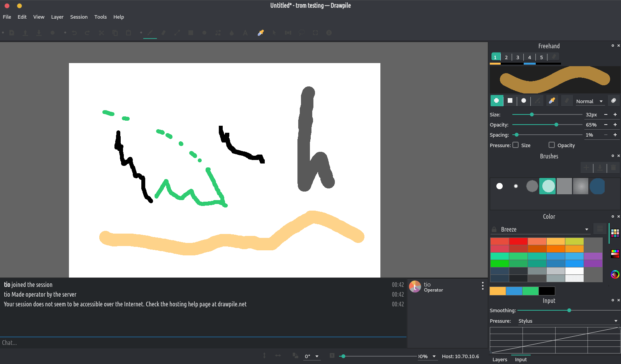Click the mirror horizontal icon in status bar
Viewport: 621px width, 364px height.
[x=278, y=355]
